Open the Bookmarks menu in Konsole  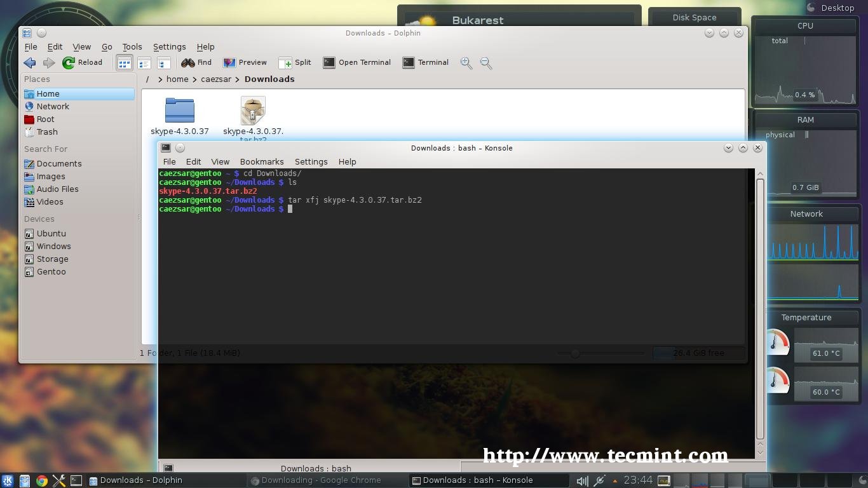262,161
